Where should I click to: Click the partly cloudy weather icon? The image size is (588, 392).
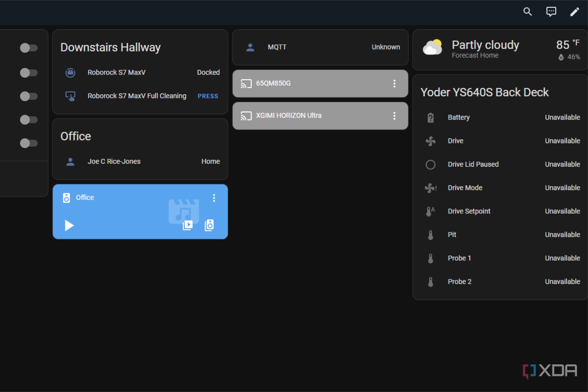[432, 48]
